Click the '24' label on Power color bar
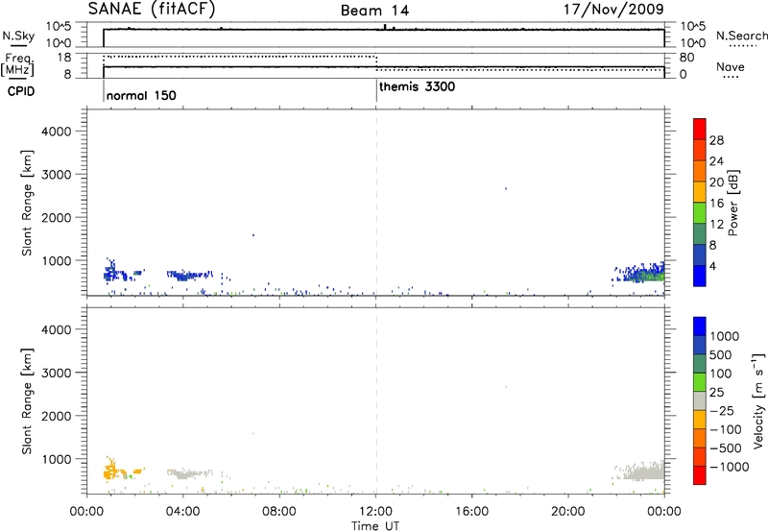 click(x=716, y=161)
